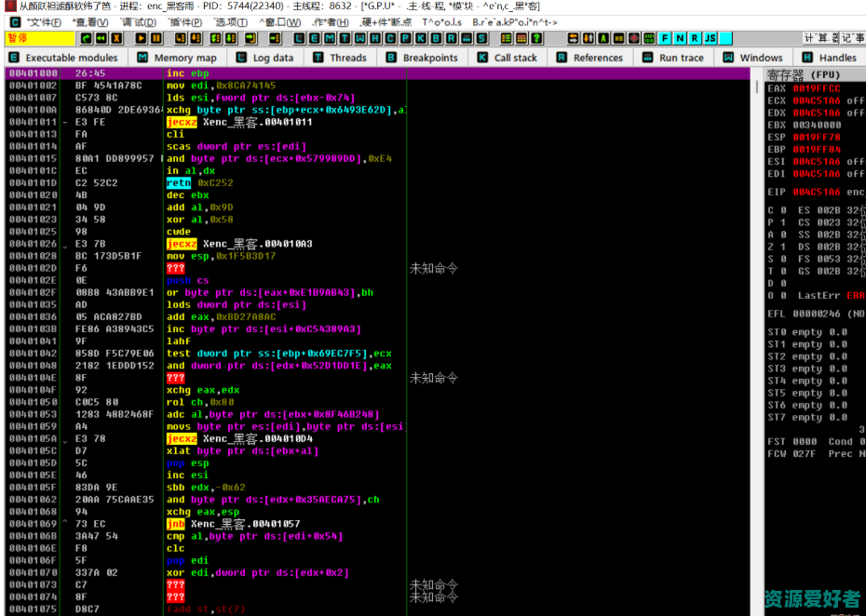Click the Executable modules button
The height and width of the screenshot is (616, 866).
[x=63, y=56]
